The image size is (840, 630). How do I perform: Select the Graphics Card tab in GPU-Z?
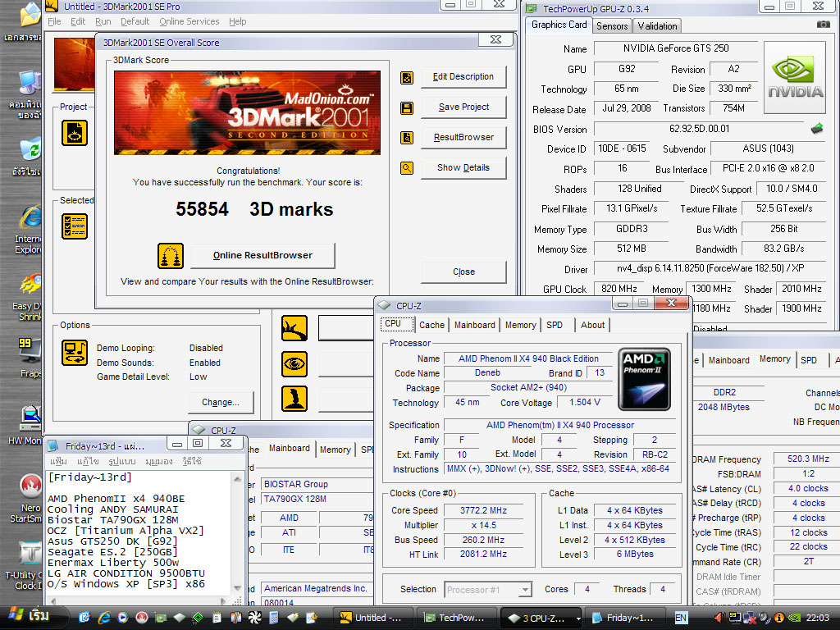coord(559,25)
